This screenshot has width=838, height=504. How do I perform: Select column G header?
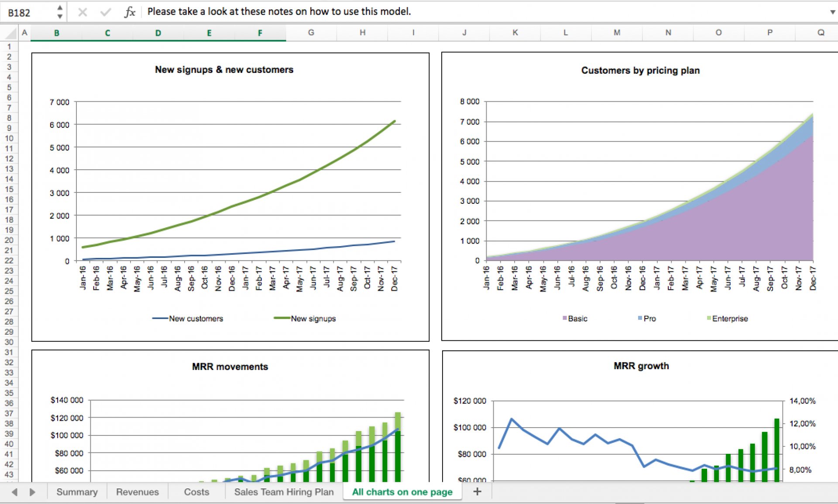(311, 33)
